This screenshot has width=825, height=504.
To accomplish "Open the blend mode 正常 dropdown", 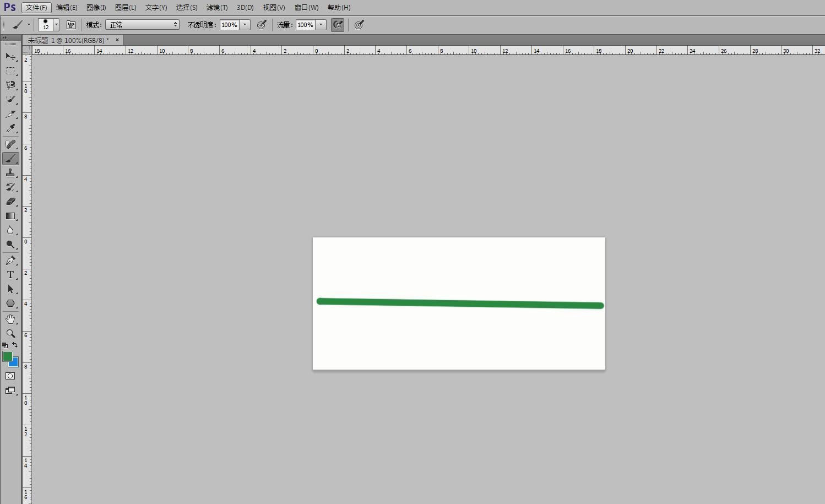I will (x=142, y=25).
